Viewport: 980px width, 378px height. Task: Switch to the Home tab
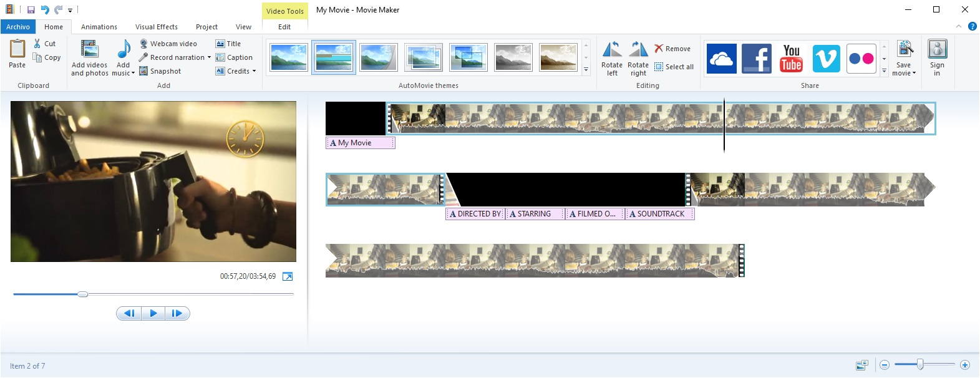pos(54,27)
